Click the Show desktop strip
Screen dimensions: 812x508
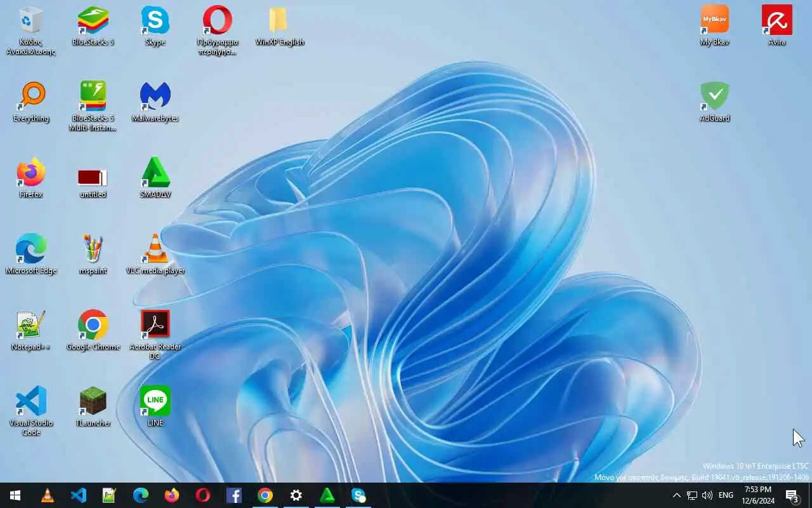click(x=810, y=495)
